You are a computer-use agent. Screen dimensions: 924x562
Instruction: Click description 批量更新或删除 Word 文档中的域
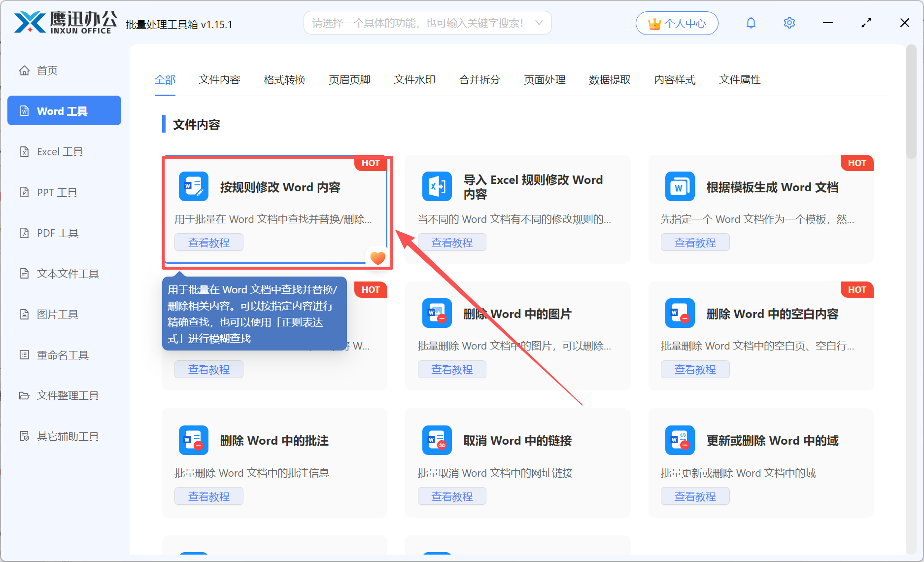coord(738,473)
